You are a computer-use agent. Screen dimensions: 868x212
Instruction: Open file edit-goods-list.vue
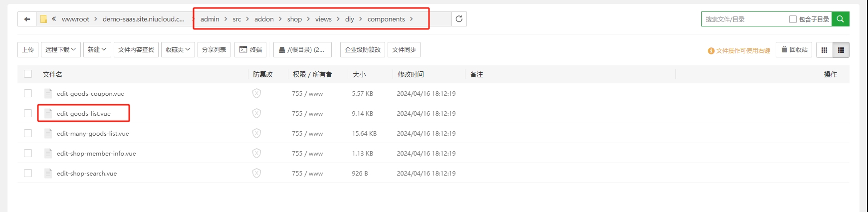tap(84, 113)
